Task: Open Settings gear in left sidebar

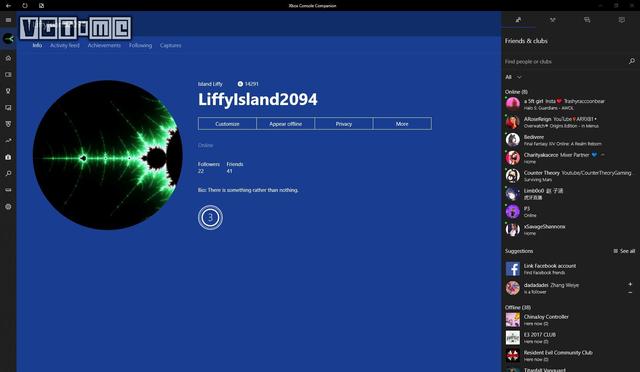Action: tap(8, 207)
